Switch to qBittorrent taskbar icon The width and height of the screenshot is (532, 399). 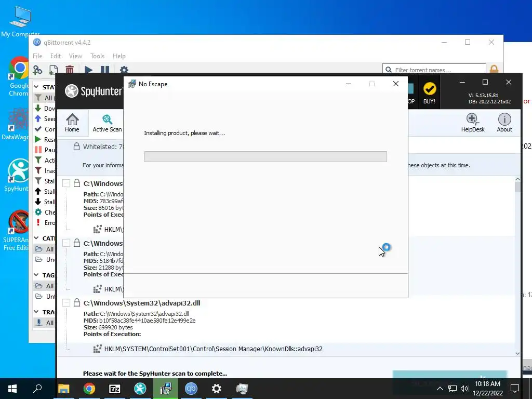(191, 389)
